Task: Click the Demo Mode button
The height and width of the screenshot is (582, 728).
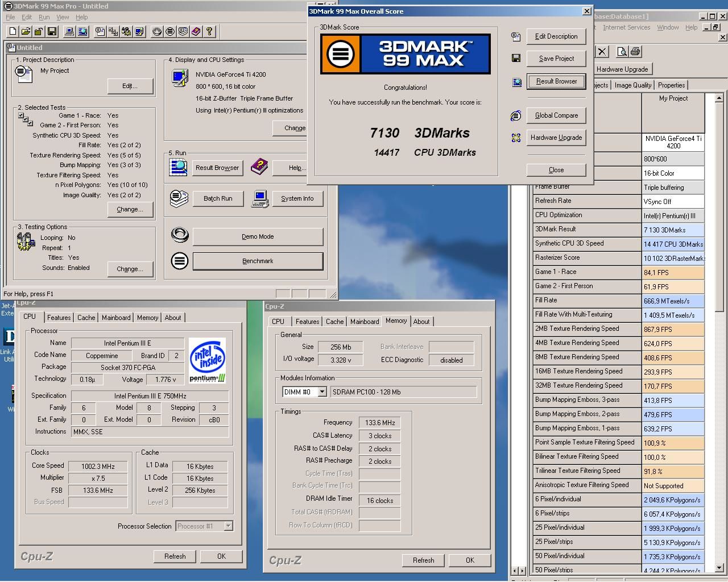Action: [x=258, y=236]
